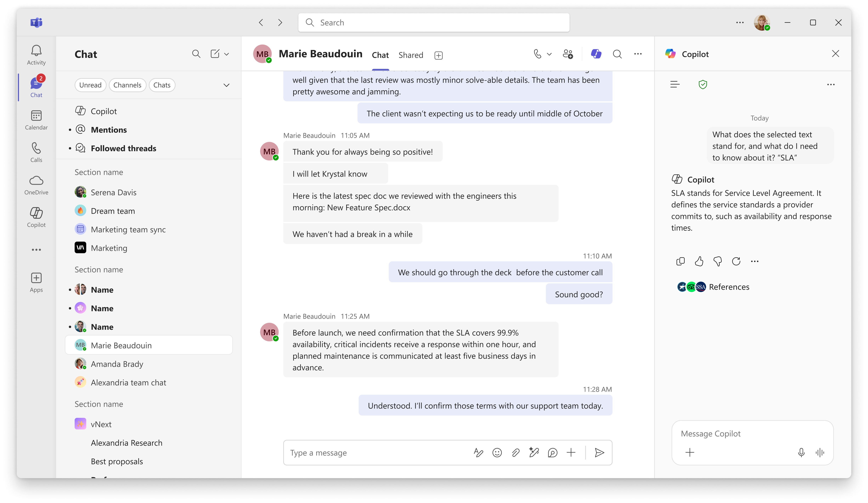The width and height of the screenshot is (868, 503).
Task: Show more apps in the app rail
Action: click(x=36, y=250)
